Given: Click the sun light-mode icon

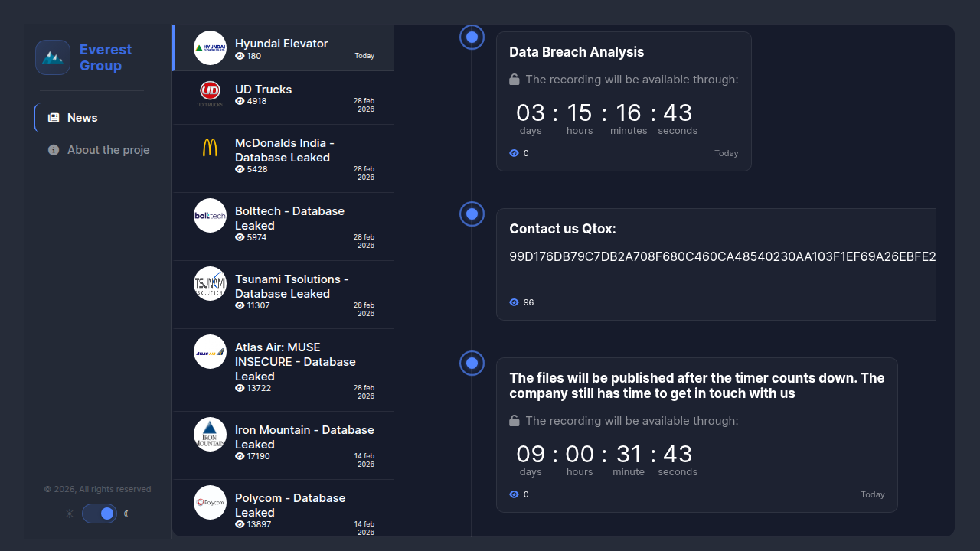Looking at the screenshot, I should pyautogui.click(x=70, y=514).
